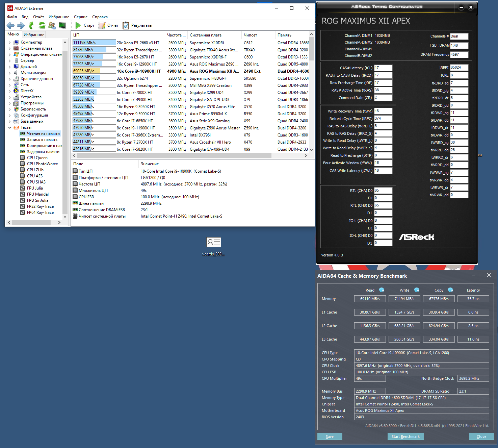498x448 pixels.
Task: Select the Сеть tree icon
Action: (16, 85)
